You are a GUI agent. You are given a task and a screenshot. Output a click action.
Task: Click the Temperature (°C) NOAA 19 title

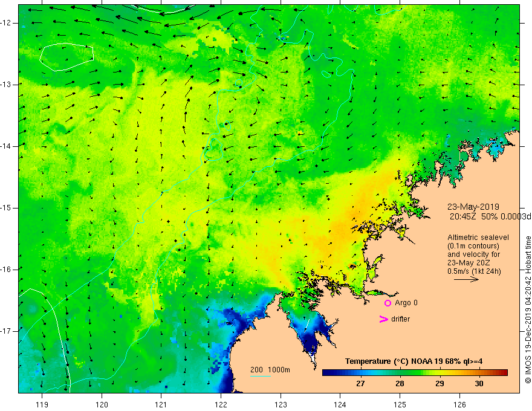tap(414, 361)
